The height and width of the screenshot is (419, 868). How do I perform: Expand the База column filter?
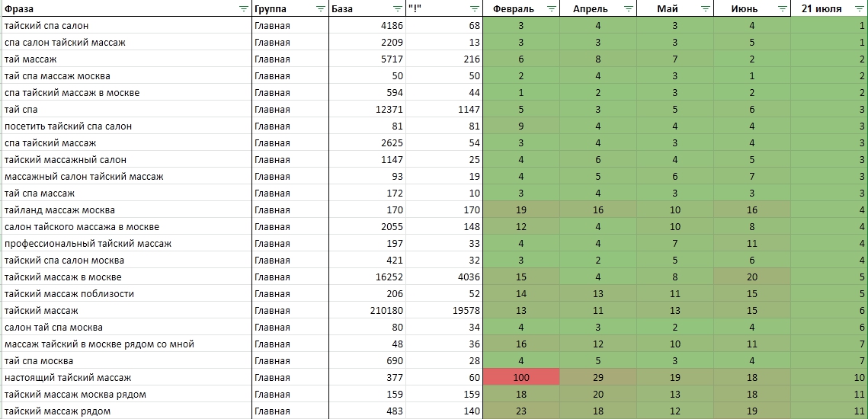pyautogui.click(x=397, y=9)
